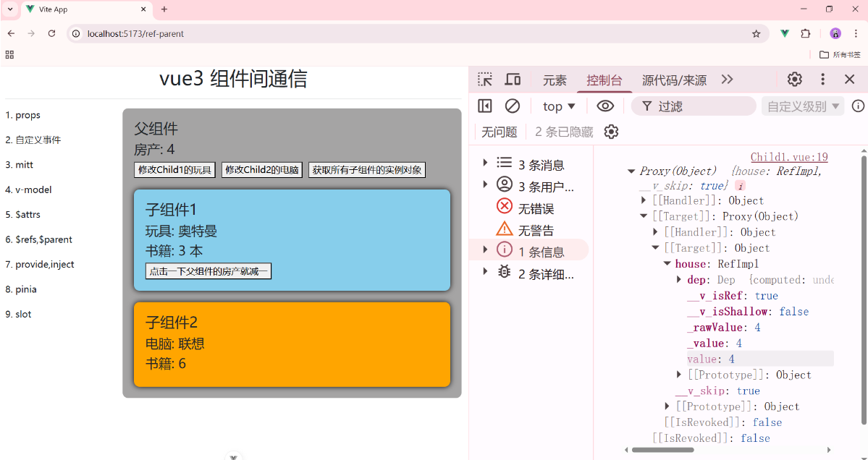This screenshot has width=868, height=460.
Task: Open the 1. props nav link
Action: pos(22,115)
